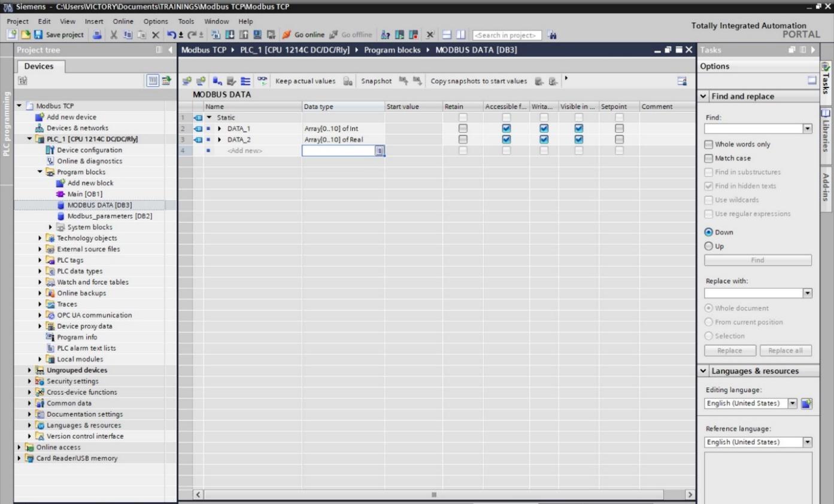The width and height of the screenshot is (834, 504).
Task: Click the Compile icon in the toolbar
Action: pos(216,35)
